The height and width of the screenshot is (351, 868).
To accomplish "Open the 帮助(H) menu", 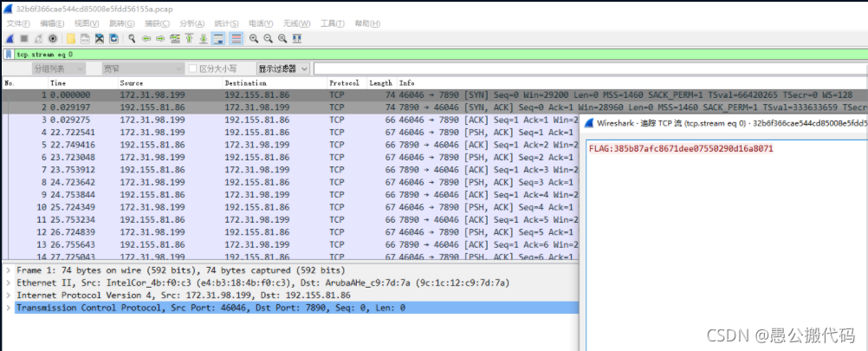I will (367, 23).
